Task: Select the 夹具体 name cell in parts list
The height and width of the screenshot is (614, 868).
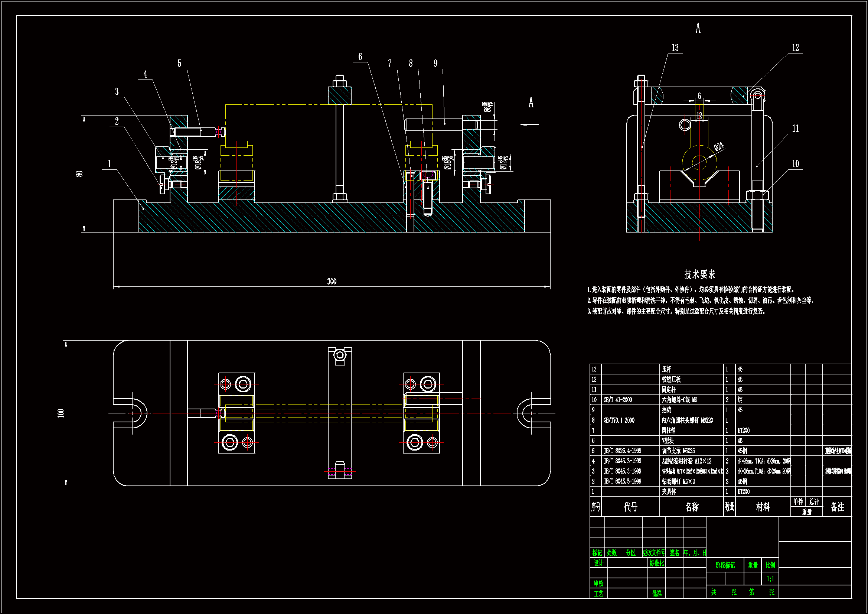Action: 669,491
